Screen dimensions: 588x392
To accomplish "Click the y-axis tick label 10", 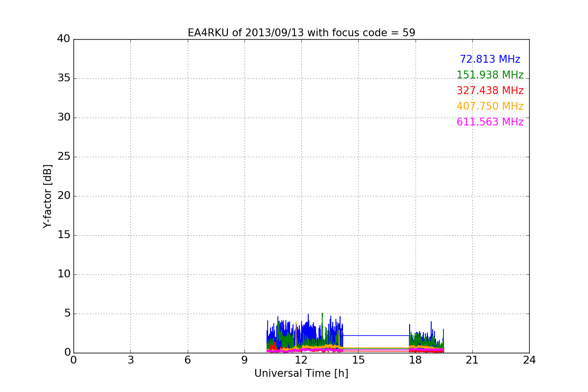I will [64, 274].
